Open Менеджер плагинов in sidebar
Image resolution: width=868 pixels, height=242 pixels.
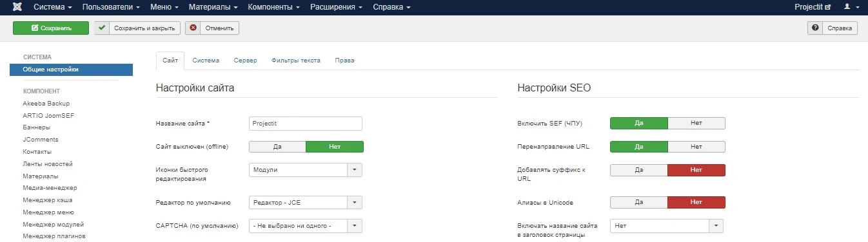click(x=54, y=236)
